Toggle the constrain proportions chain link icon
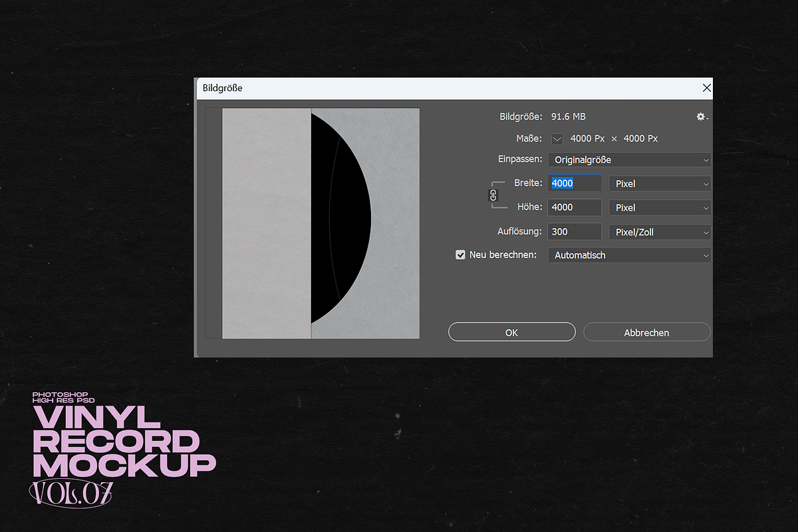The width and height of the screenshot is (798, 532). pyautogui.click(x=493, y=196)
